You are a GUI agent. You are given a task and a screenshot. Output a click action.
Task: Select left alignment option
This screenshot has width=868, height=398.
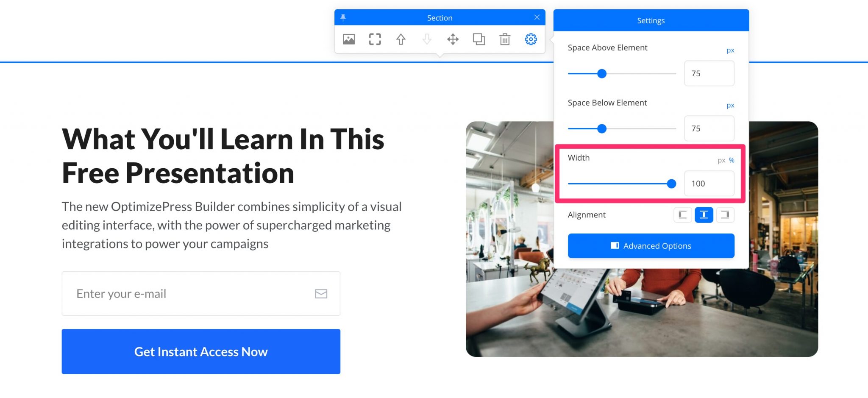coord(682,215)
